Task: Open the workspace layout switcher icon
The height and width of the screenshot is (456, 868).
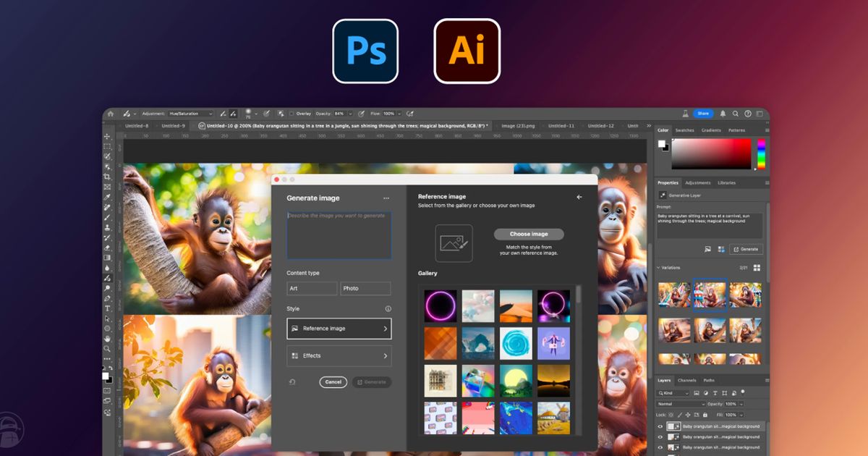Action: [759, 114]
